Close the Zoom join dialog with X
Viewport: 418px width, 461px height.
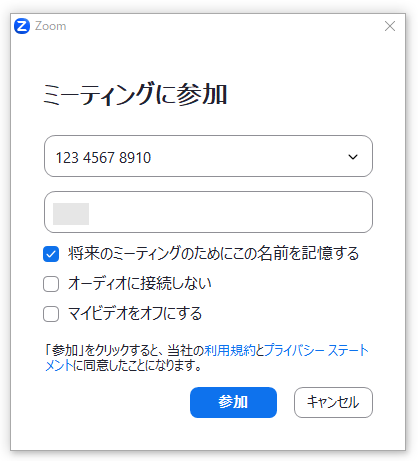(390, 26)
